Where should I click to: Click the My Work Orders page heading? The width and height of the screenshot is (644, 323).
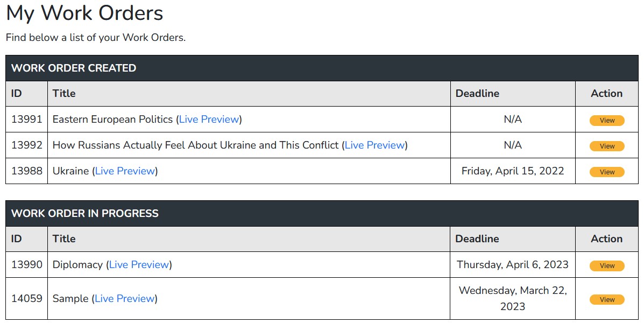pos(84,13)
